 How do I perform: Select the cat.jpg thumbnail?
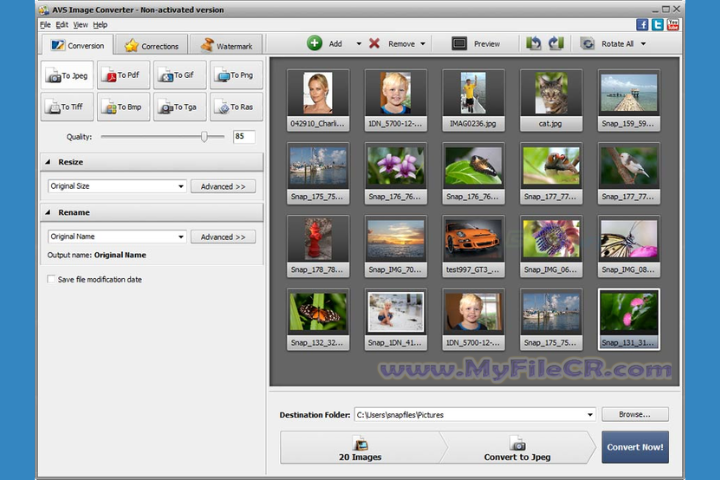click(x=551, y=100)
